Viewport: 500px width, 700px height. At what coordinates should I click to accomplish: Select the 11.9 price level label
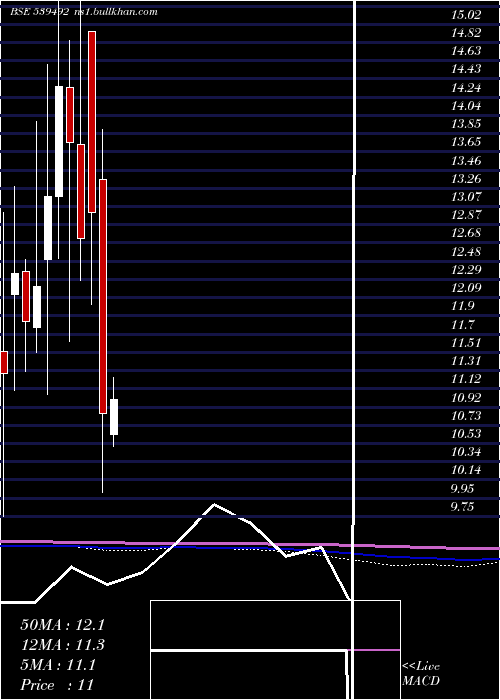point(462,306)
